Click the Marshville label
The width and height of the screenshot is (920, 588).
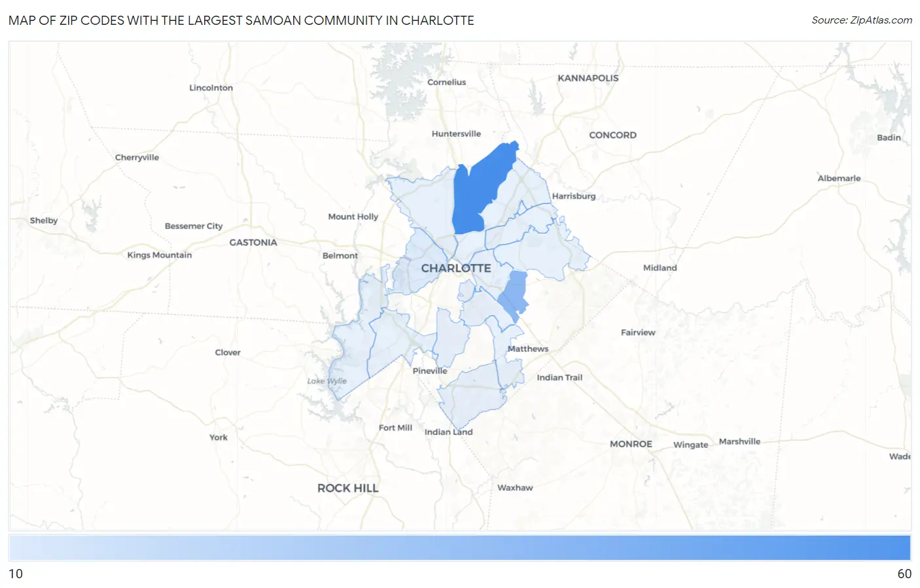pos(739,441)
